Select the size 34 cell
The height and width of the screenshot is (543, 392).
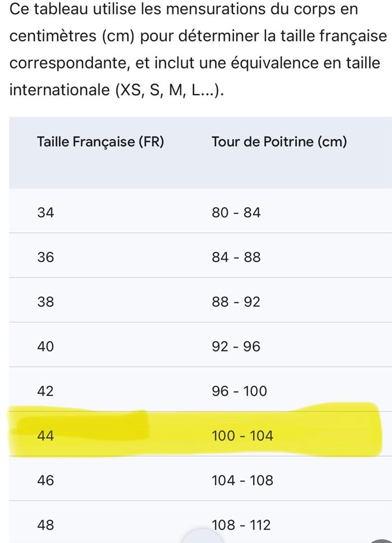coord(45,213)
